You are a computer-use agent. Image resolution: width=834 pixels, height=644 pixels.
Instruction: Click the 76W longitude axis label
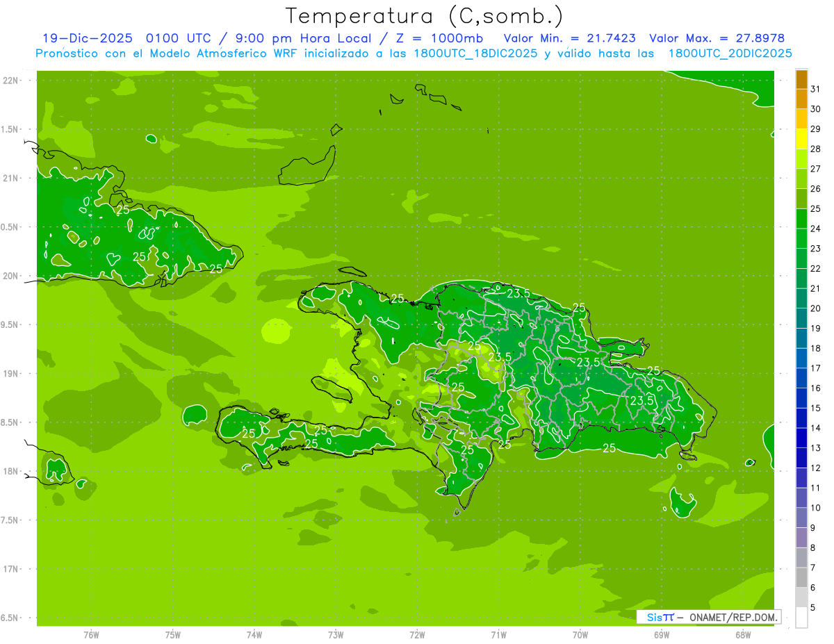pos(91,635)
